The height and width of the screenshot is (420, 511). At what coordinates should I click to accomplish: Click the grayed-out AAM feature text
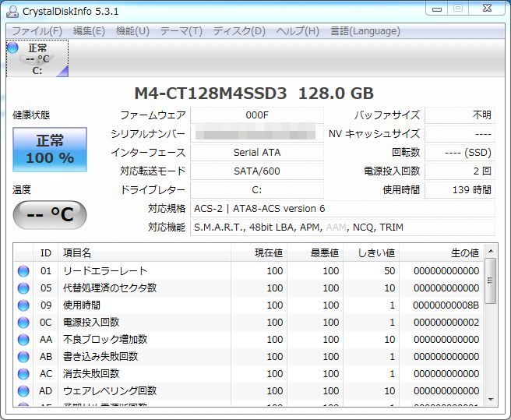(336, 228)
